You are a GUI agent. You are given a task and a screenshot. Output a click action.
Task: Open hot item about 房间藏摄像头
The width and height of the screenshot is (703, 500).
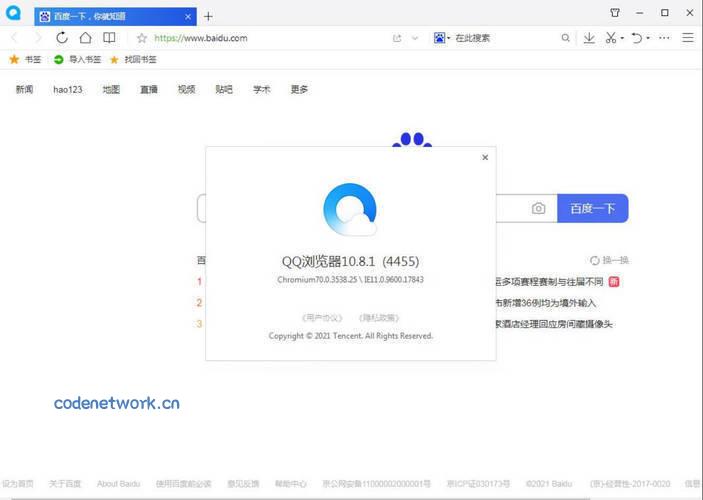(x=554, y=324)
